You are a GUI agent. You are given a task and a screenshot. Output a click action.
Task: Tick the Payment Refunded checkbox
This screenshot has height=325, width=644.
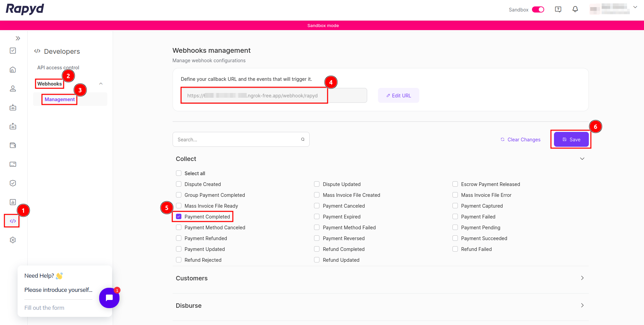[x=179, y=238]
